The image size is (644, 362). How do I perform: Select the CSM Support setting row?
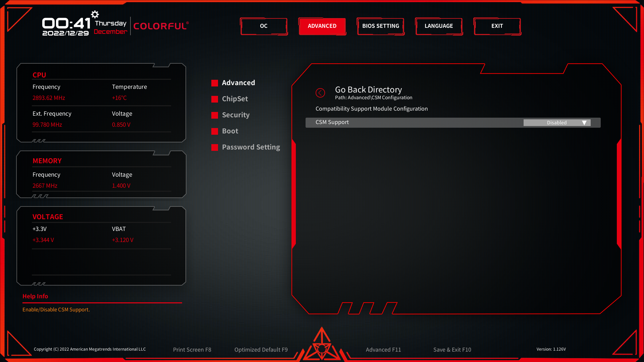click(x=402, y=122)
